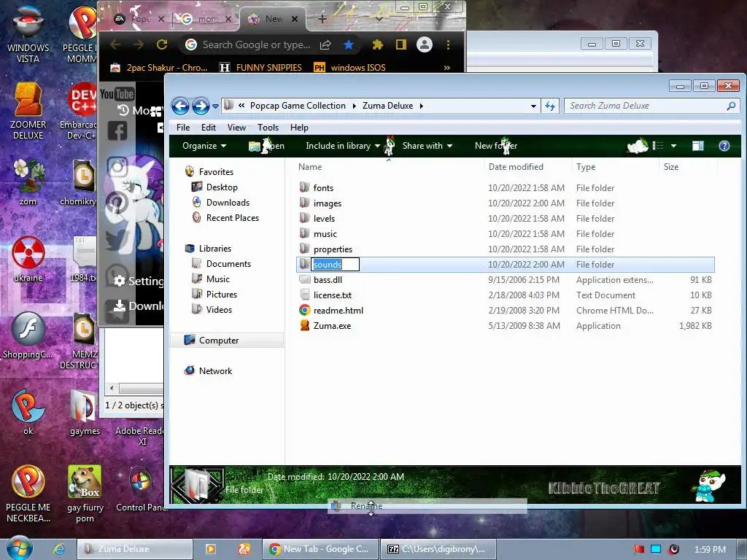Open recent locations dropdown beside Forward arrow

tap(215, 106)
